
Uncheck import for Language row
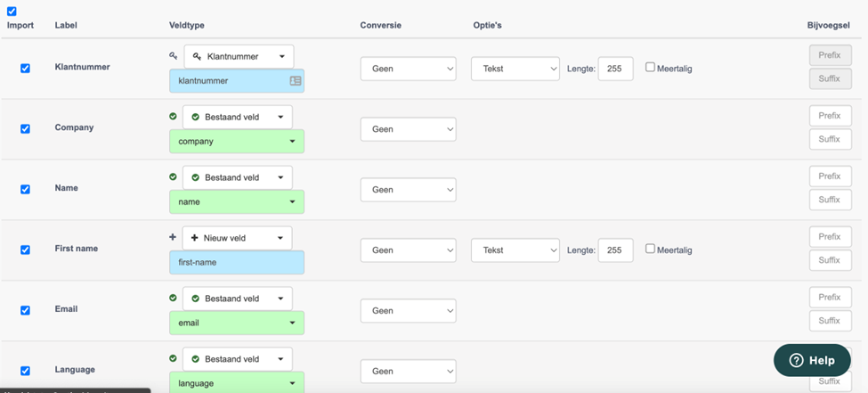pos(25,370)
